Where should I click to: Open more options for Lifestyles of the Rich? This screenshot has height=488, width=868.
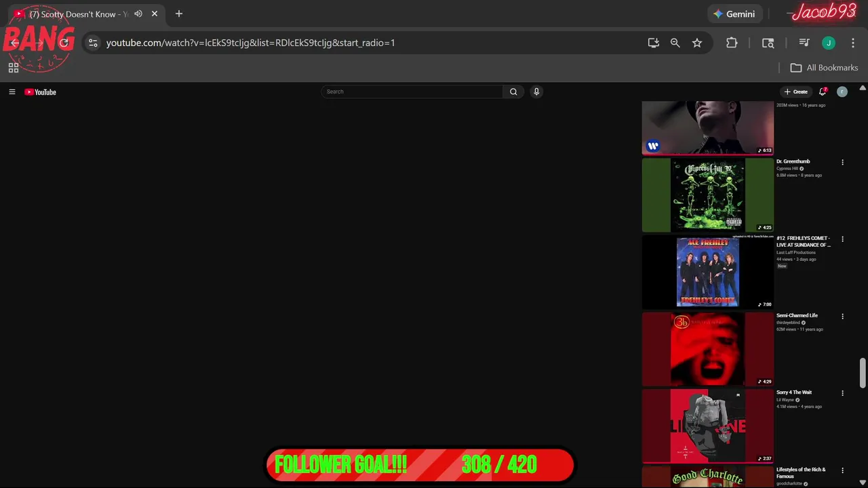[x=842, y=470]
